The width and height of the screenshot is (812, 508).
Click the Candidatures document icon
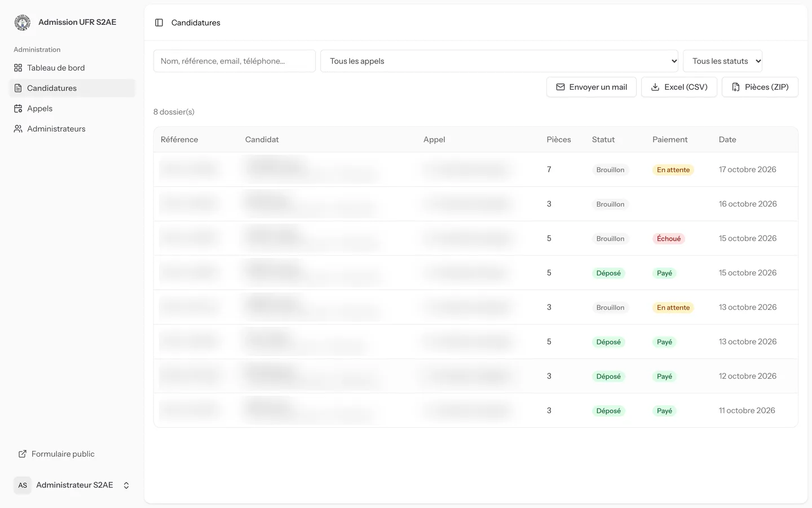tap(18, 88)
